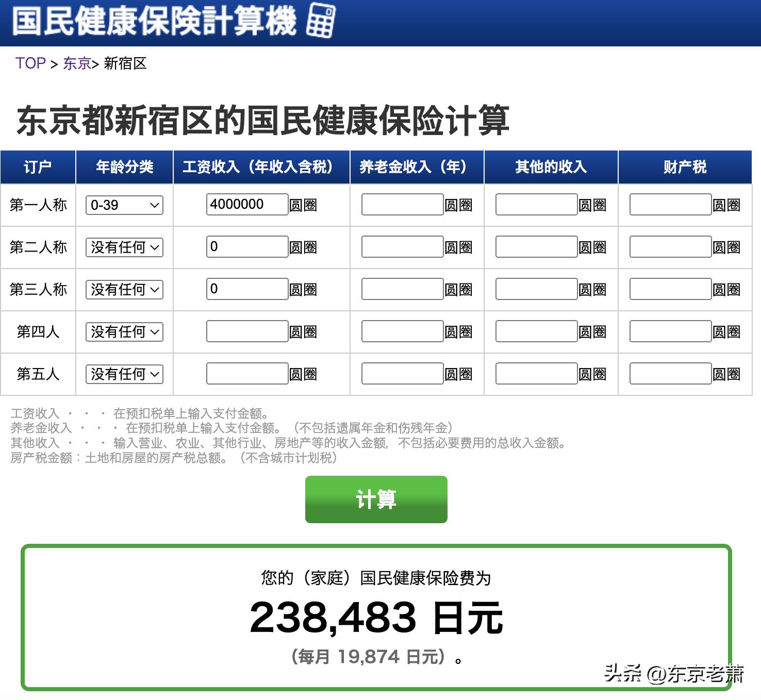This screenshot has width=761, height=700.
Task: Click the salary field showing 0 for 第二人称
Action: [x=246, y=247]
